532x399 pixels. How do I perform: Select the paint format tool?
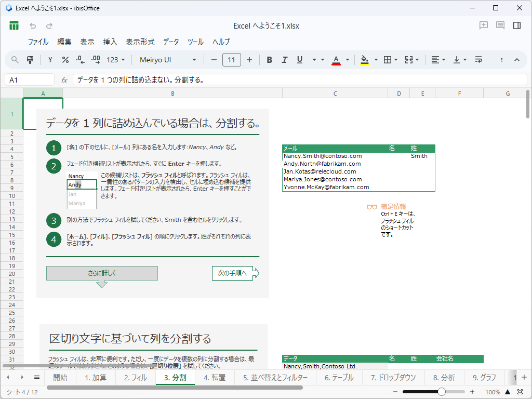click(30, 60)
